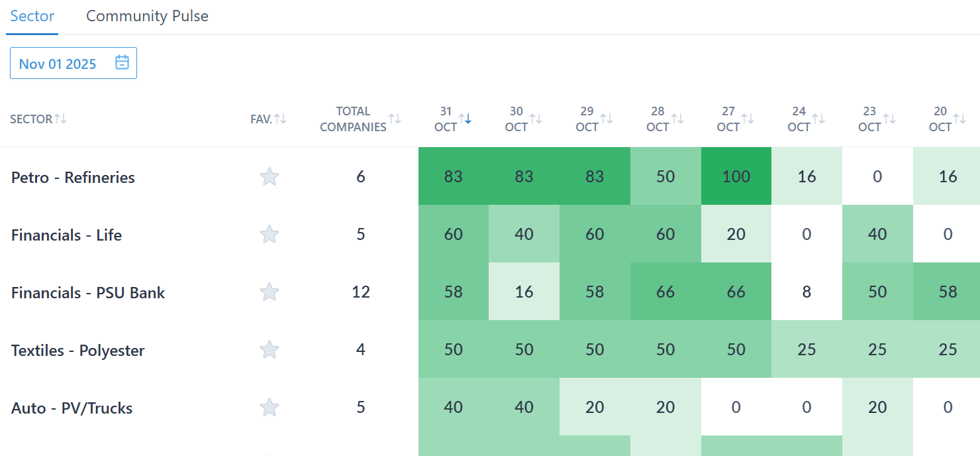This screenshot has width=980, height=456.
Task: Toggle favorite star for Financials - Life
Action: pos(269,235)
